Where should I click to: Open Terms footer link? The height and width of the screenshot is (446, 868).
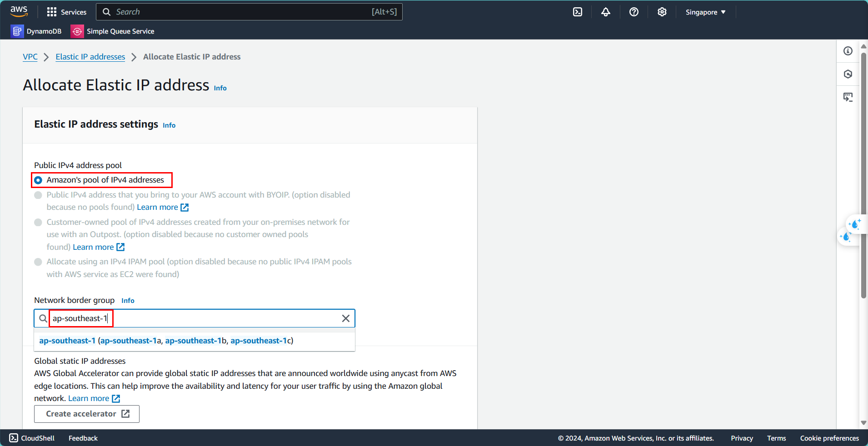(776, 438)
